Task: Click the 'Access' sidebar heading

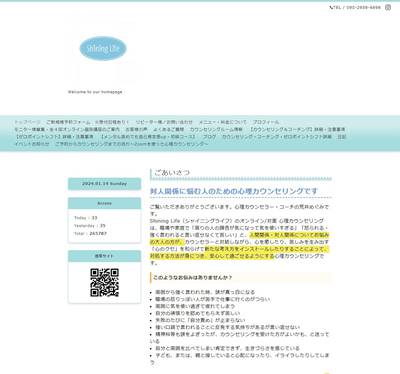Action: pyautogui.click(x=104, y=203)
